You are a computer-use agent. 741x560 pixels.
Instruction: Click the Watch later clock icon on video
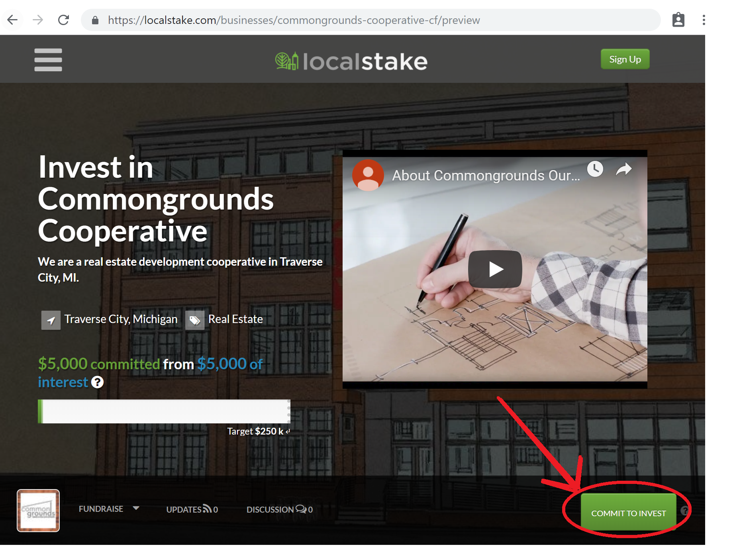coord(595,169)
